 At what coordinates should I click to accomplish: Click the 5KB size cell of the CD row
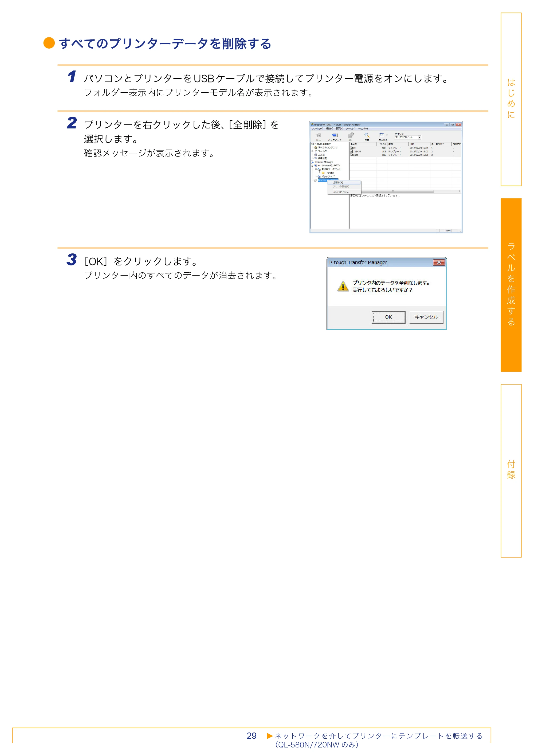(384, 148)
